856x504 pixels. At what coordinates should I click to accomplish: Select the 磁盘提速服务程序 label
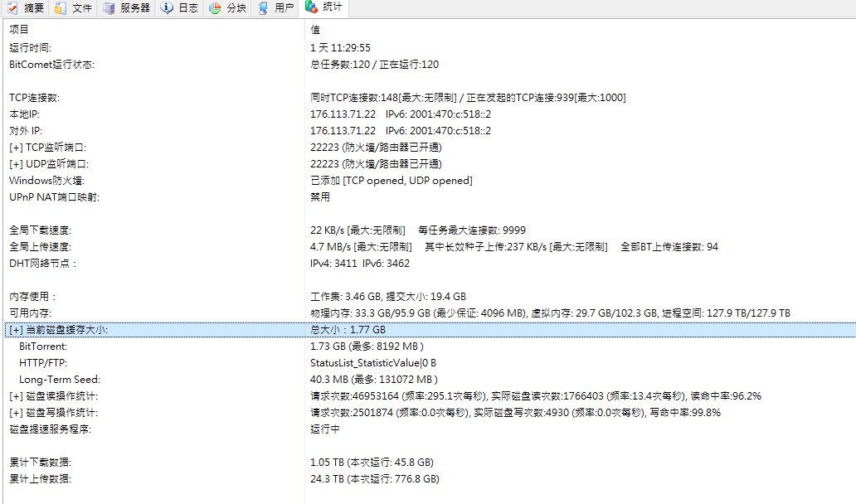[x=51, y=429]
